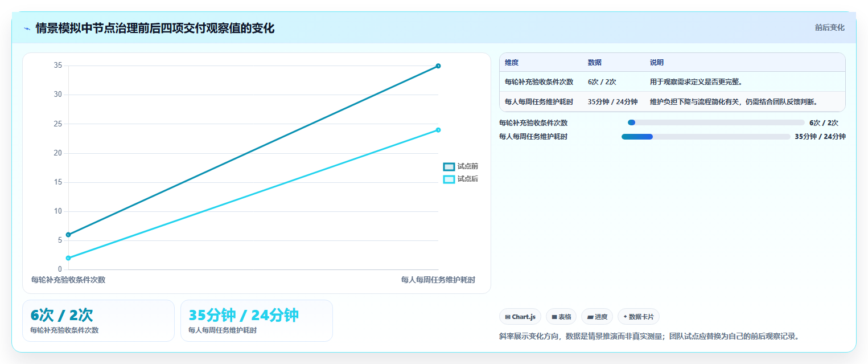Screen dimensions: 868x364
Task: Click the 每人每周任务维护耗时 progress bar
Action: coord(706,137)
